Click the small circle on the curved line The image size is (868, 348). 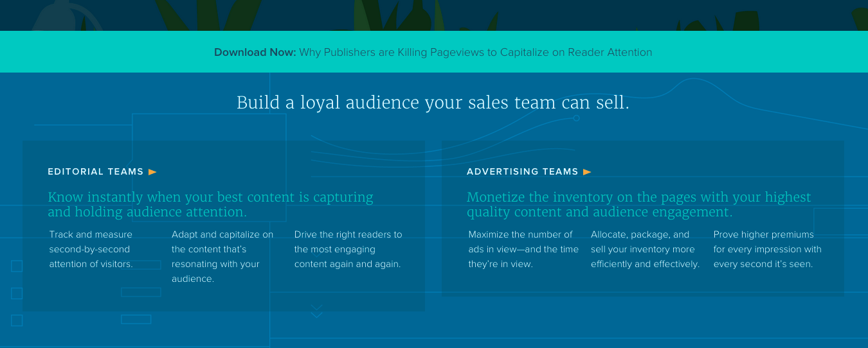577,118
